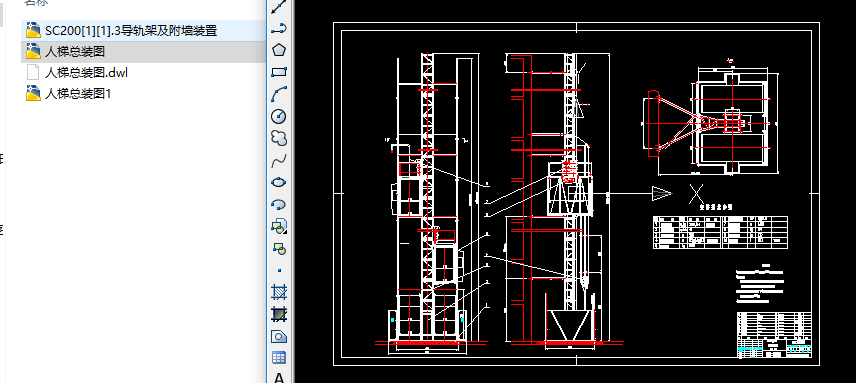Choose the Spline curve tool

click(279, 160)
